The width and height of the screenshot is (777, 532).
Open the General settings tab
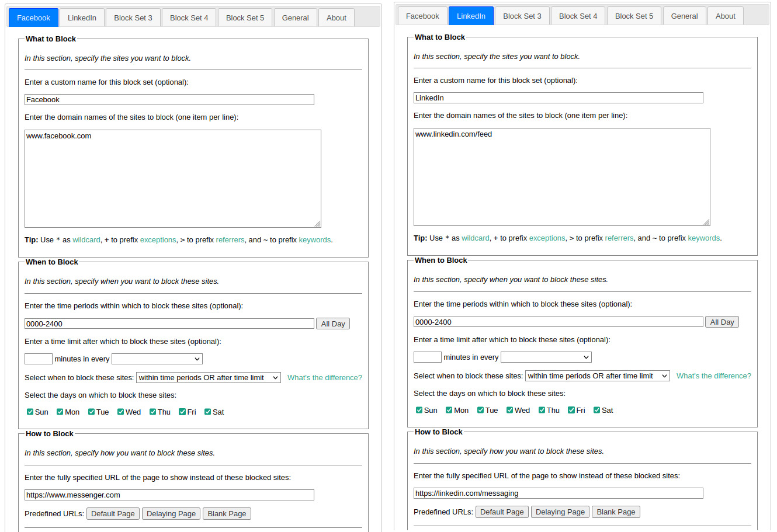pyautogui.click(x=295, y=17)
